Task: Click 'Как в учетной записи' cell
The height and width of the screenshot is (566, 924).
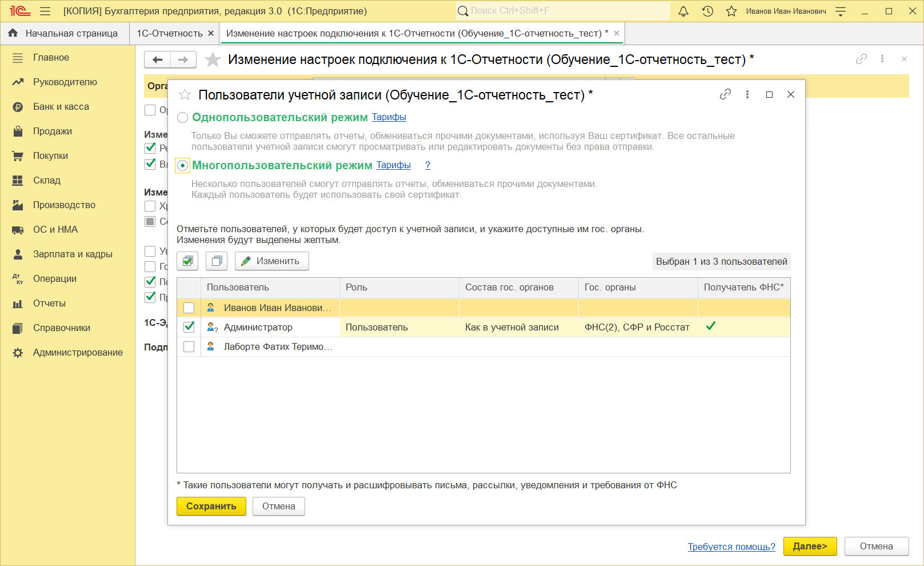Action: [519, 327]
